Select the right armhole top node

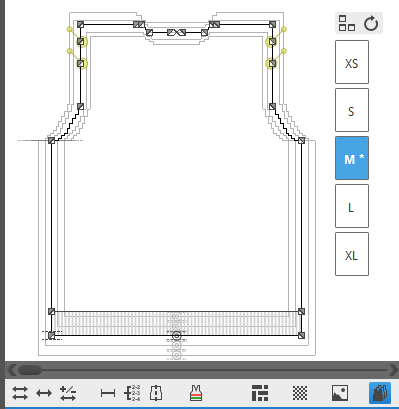tap(272, 106)
